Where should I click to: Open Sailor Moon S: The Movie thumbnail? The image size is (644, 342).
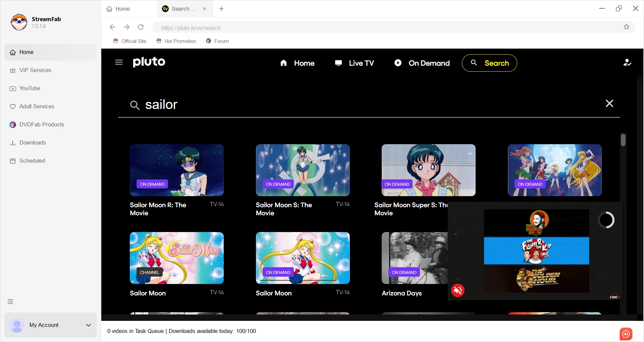point(303,170)
